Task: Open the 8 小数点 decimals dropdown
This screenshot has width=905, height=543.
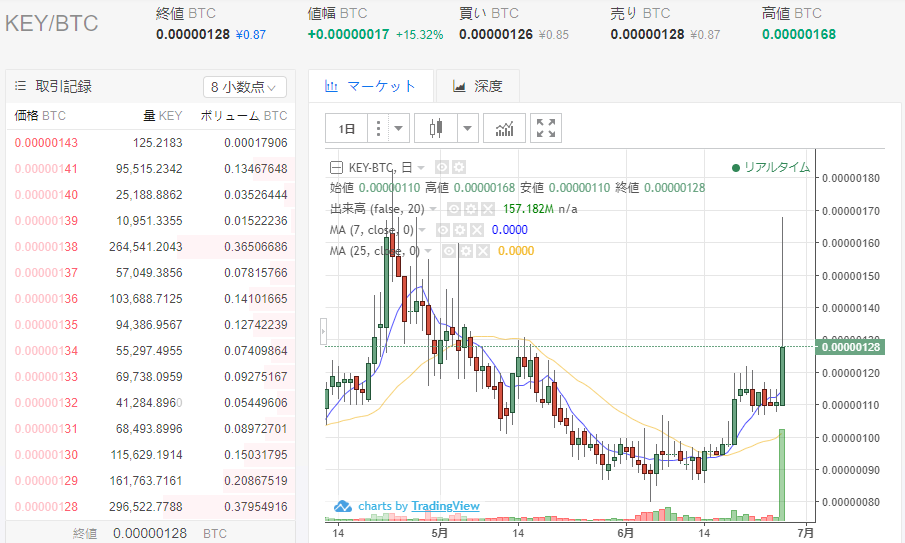Action: (245, 87)
